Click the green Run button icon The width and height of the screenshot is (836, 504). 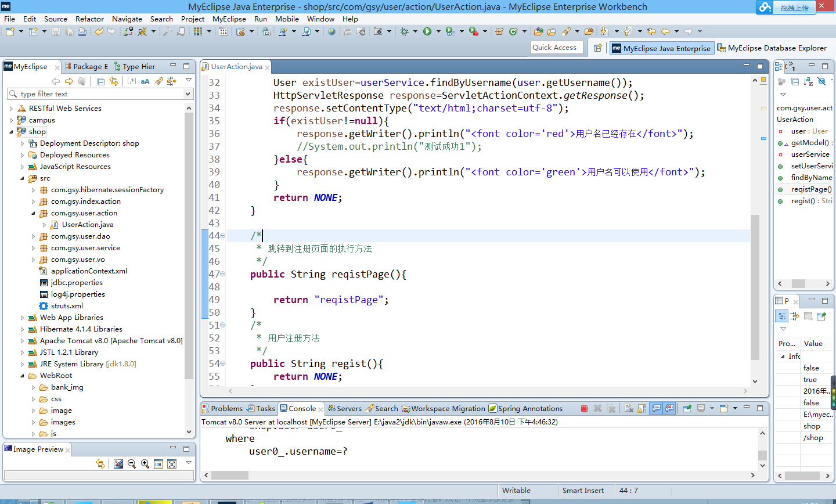pyautogui.click(x=427, y=31)
